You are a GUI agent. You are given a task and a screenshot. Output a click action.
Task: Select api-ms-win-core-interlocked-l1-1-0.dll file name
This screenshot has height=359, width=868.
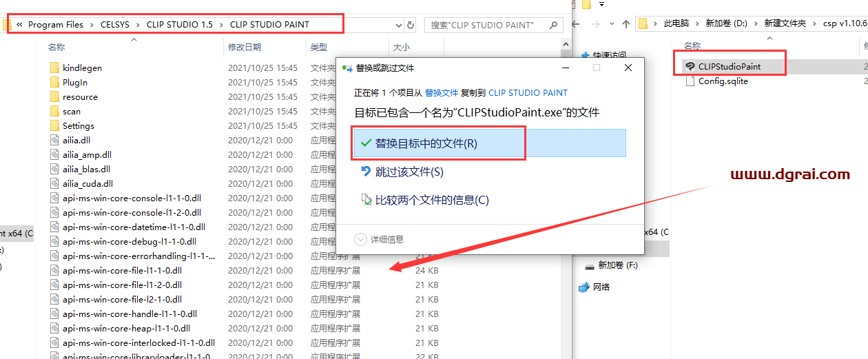(x=138, y=343)
